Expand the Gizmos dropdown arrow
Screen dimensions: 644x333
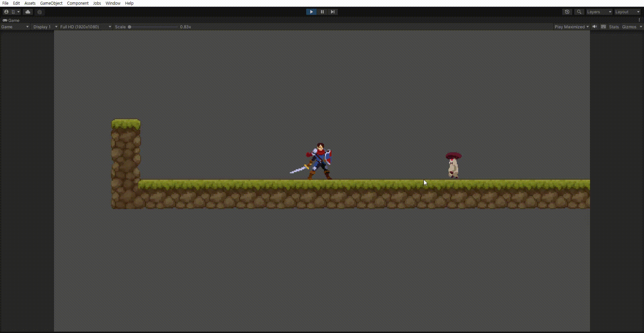[x=641, y=27]
